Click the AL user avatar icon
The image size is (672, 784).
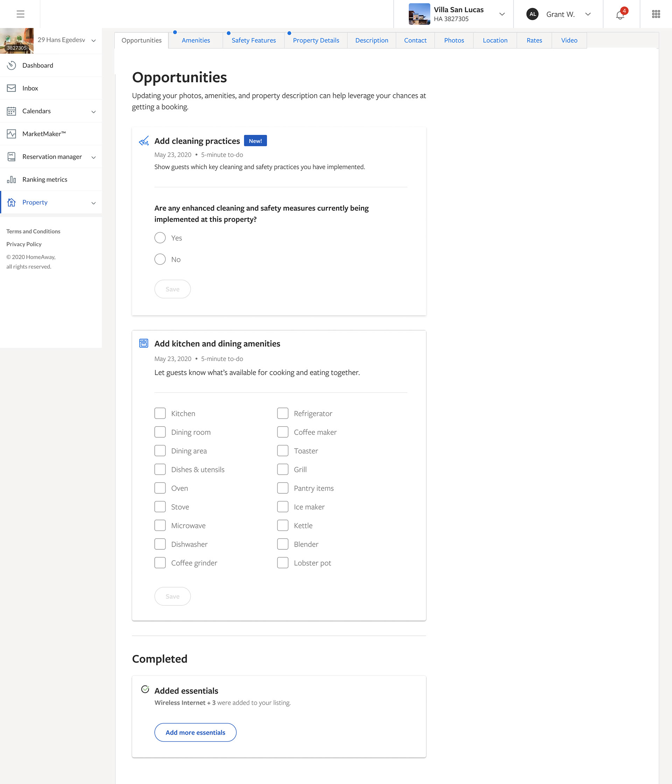pos(532,14)
